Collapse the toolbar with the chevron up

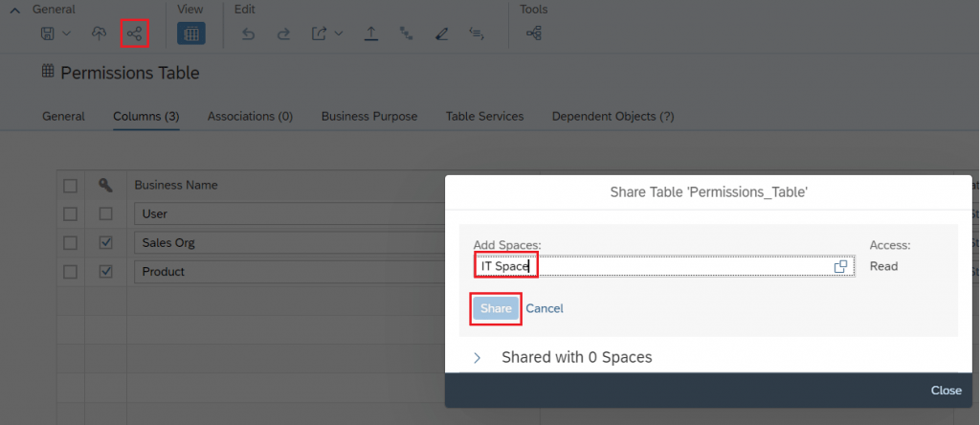point(15,11)
